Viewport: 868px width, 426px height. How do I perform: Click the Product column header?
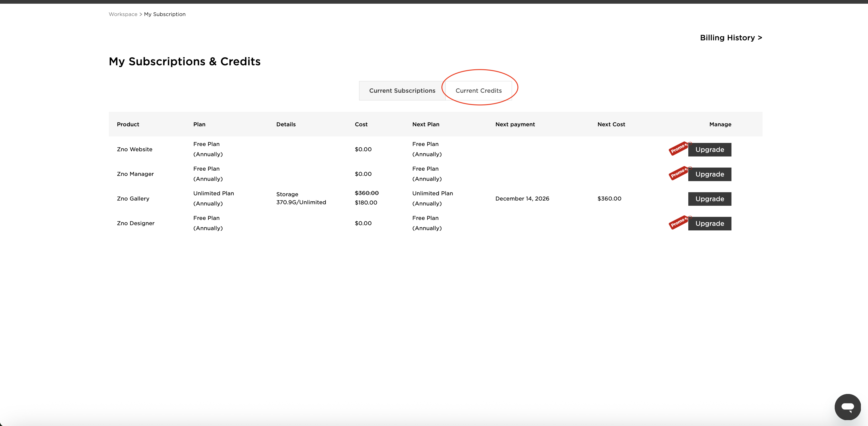pyautogui.click(x=128, y=124)
